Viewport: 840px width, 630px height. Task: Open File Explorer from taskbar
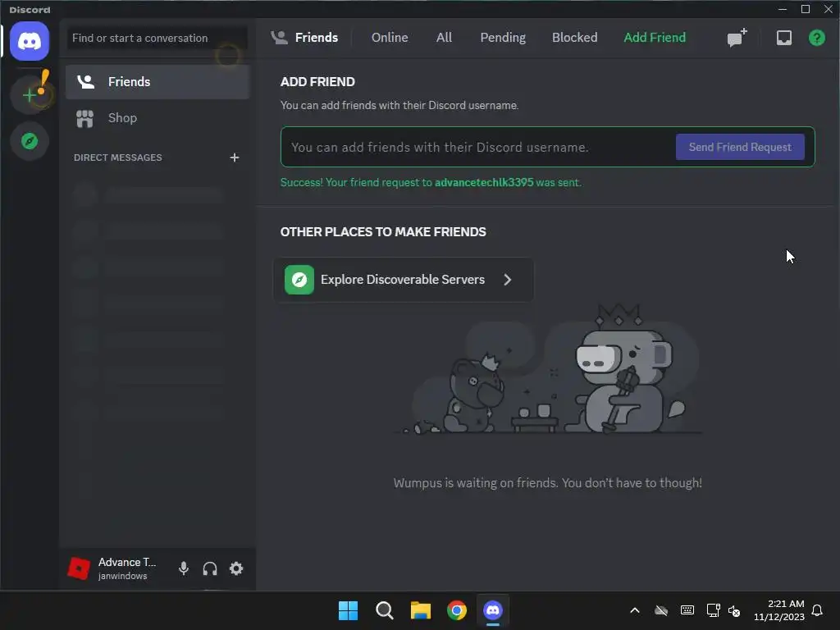click(421, 610)
